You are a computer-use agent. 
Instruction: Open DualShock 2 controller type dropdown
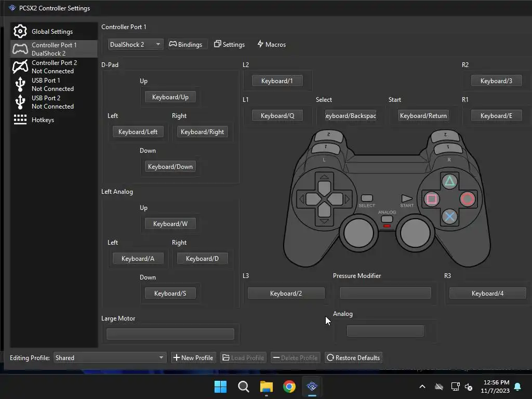click(x=136, y=45)
